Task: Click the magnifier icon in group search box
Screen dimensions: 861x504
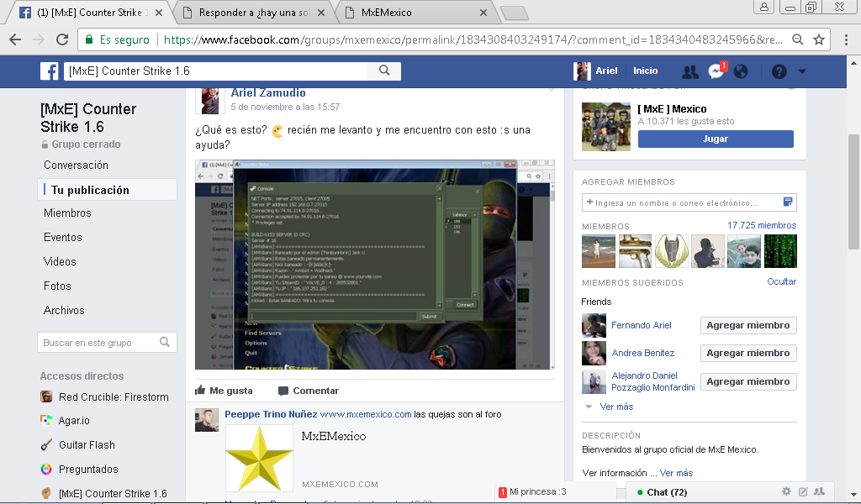Action: (x=165, y=342)
